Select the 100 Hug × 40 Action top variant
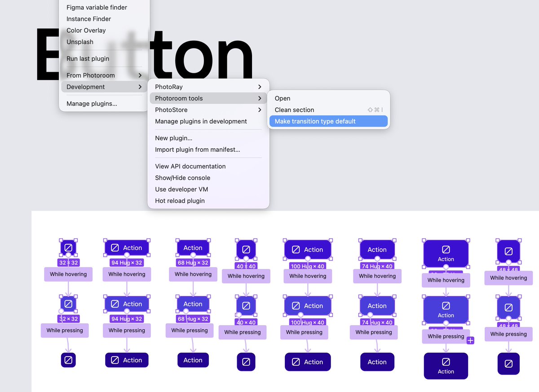This screenshot has width=539, height=392. click(308, 249)
